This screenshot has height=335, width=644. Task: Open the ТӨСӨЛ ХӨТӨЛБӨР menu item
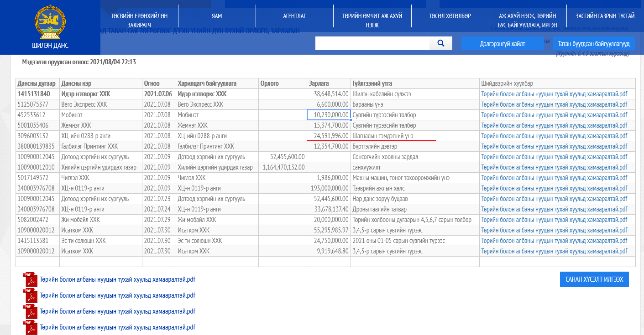click(x=450, y=16)
